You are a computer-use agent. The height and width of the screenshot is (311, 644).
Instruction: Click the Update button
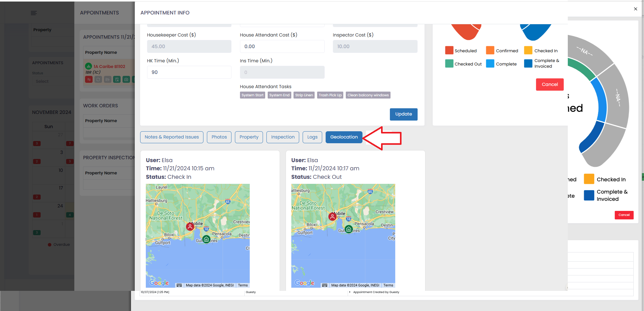[x=404, y=114]
